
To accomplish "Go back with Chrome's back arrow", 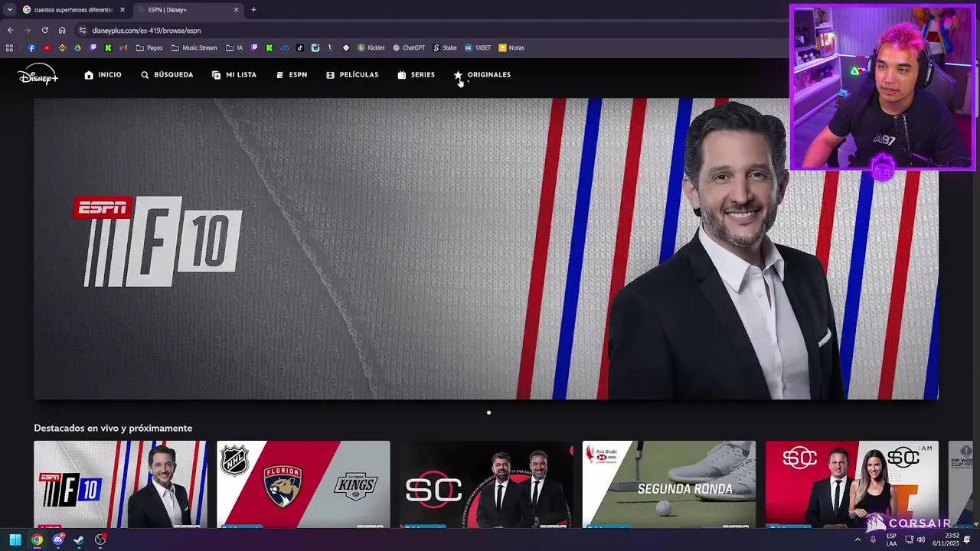I will (x=10, y=31).
